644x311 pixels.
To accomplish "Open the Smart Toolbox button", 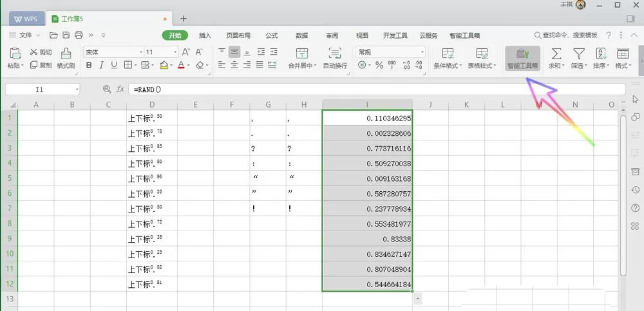I will tap(522, 58).
